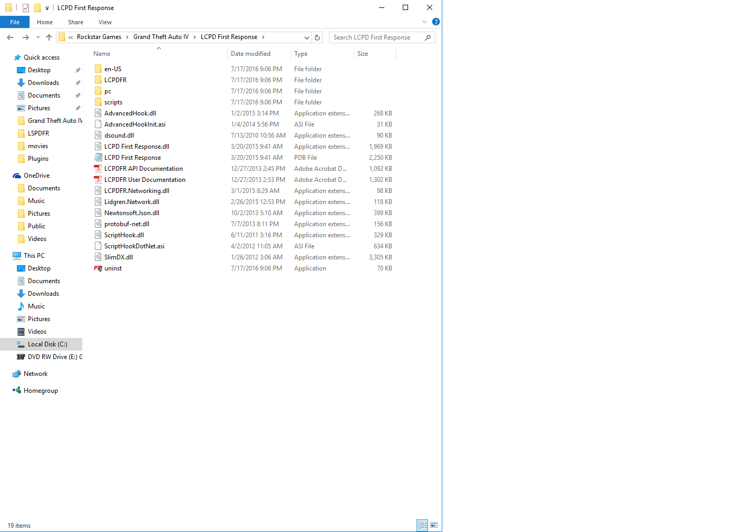Select the uninst application icon
Viewport: 756px width, 532px height.
tap(98, 268)
